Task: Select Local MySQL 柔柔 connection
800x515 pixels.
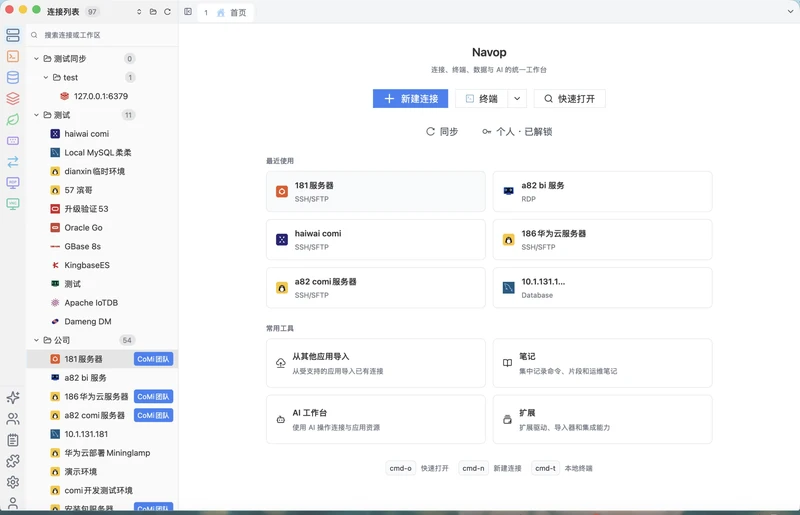Action: pos(102,153)
